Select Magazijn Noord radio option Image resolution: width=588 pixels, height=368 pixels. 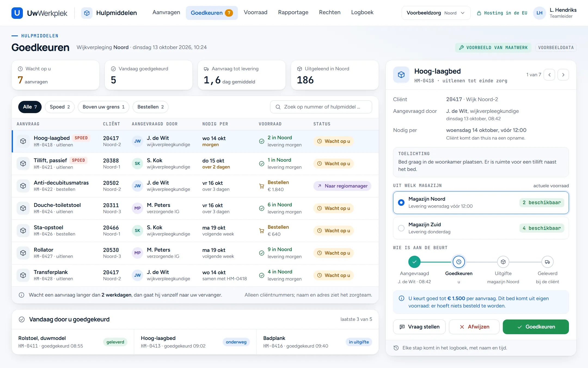401,203
